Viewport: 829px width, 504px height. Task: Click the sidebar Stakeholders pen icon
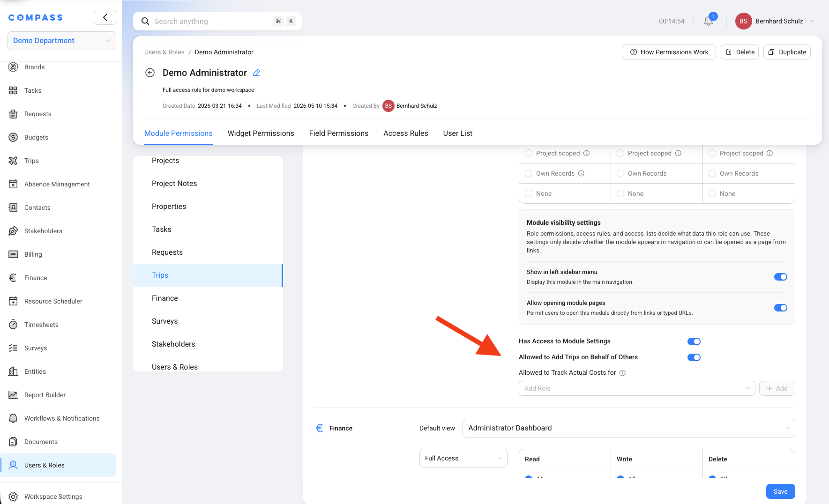point(13,231)
